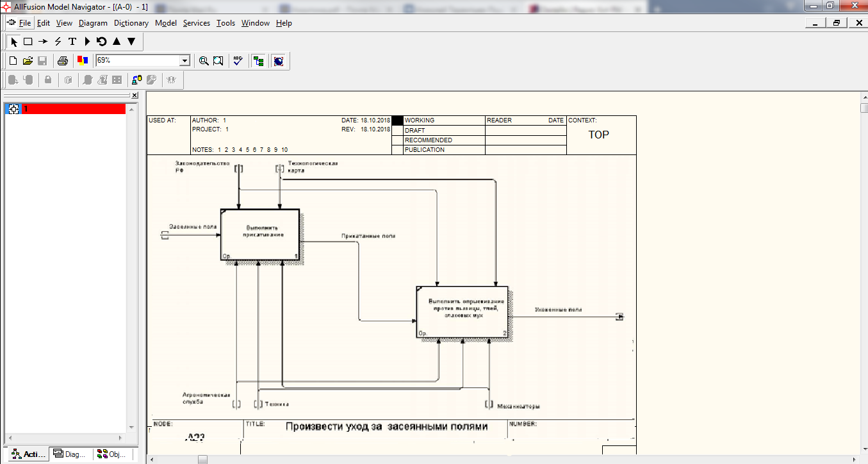
Task: Select tree item '1' in Model Explorer
Action: point(73,109)
